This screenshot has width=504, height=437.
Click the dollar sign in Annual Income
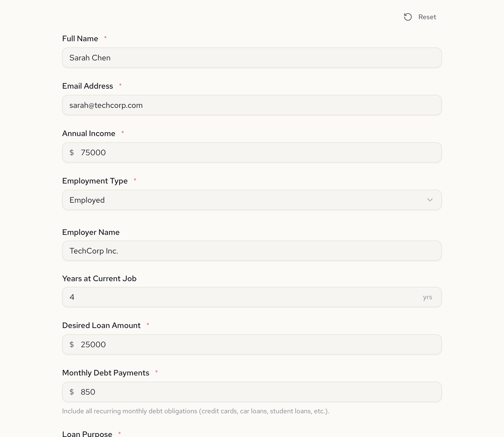[x=72, y=152]
